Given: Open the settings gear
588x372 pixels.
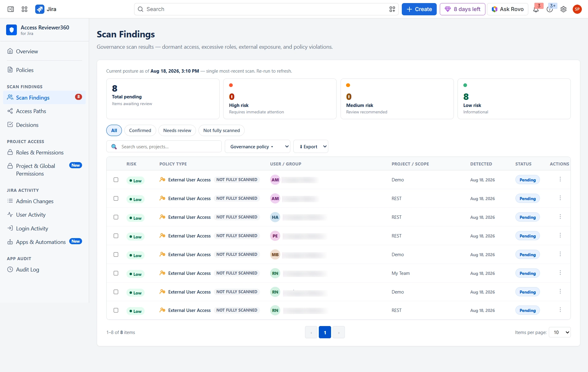Looking at the screenshot, I should click(x=563, y=9).
